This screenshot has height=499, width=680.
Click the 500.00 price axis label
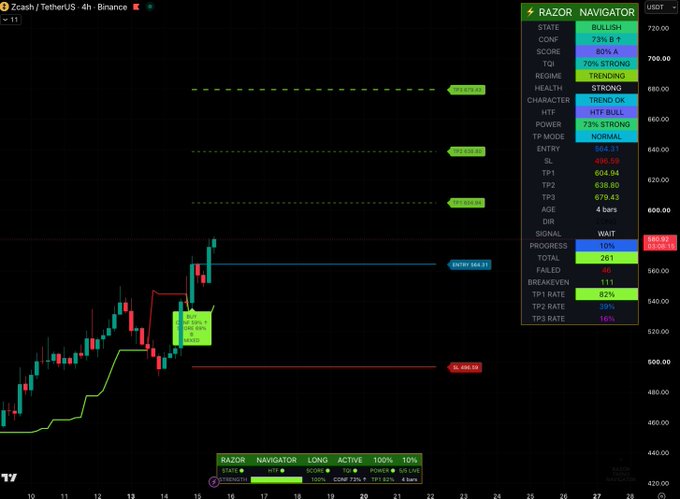click(x=658, y=362)
